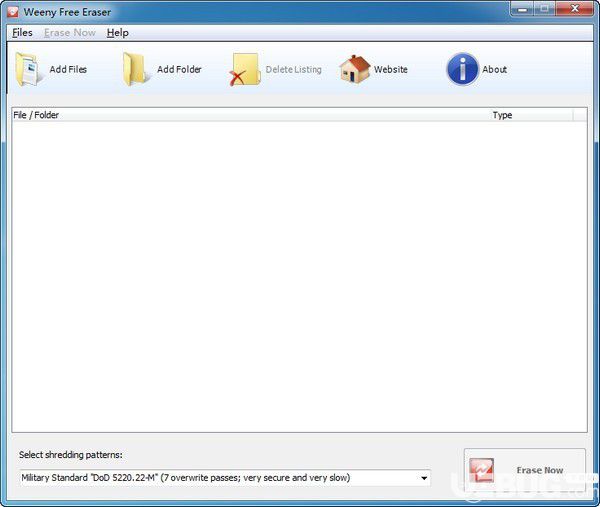Click the About toolbar label
Screen dimensions: 600x507
tap(494, 70)
